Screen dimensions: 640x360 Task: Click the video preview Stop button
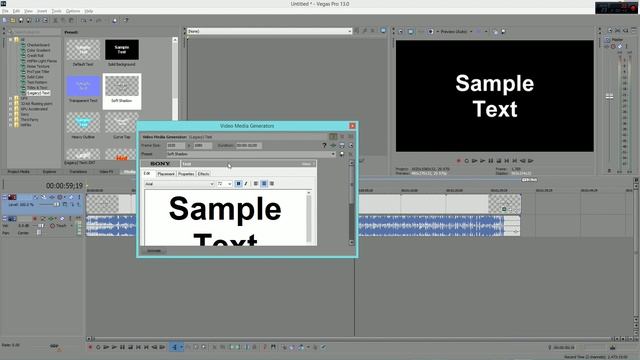click(x=498, y=161)
